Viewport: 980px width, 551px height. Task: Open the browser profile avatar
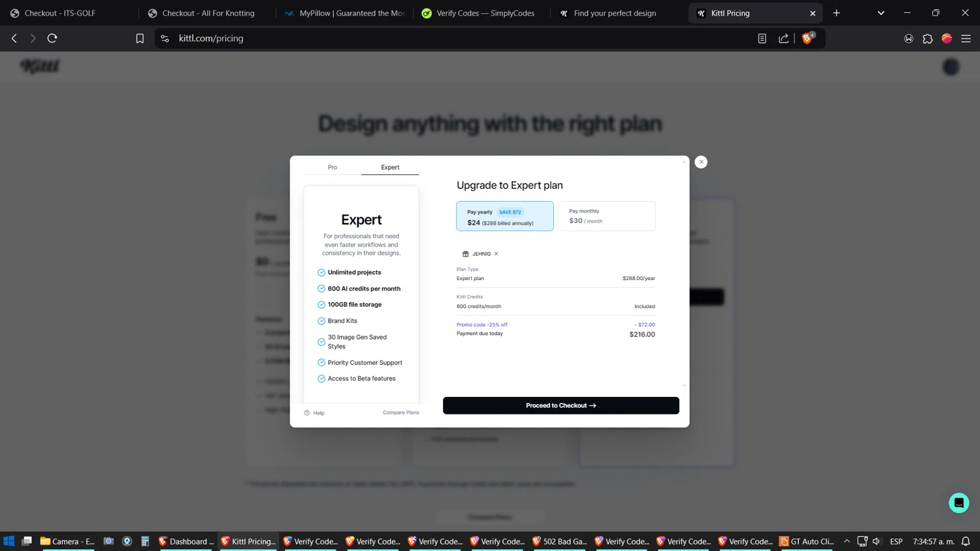pos(947,39)
